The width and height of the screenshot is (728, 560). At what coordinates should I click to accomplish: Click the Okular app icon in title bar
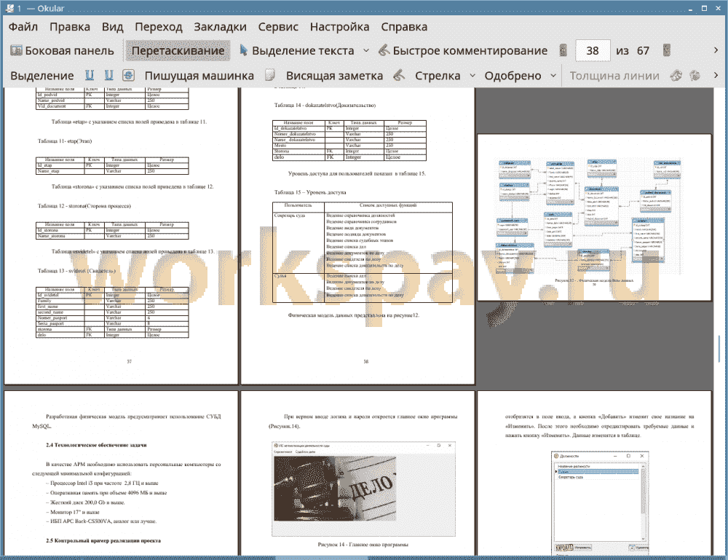9,8
